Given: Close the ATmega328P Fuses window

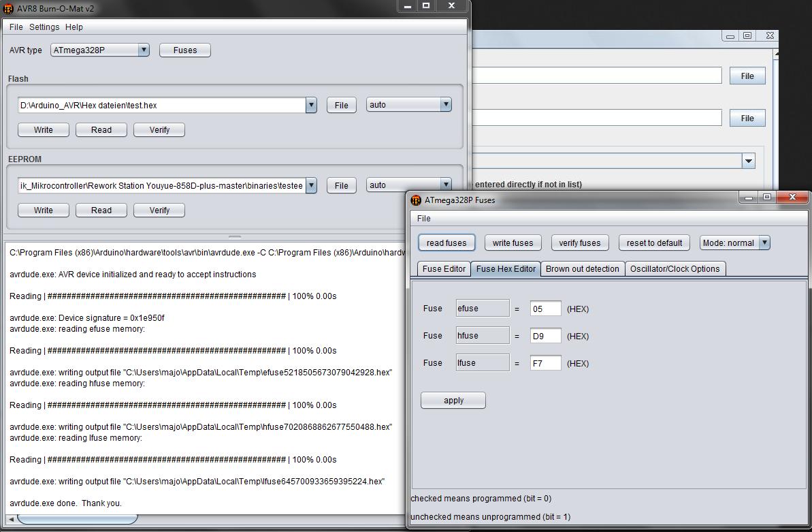Looking at the screenshot, I should pyautogui.click(x=792, y=197).
